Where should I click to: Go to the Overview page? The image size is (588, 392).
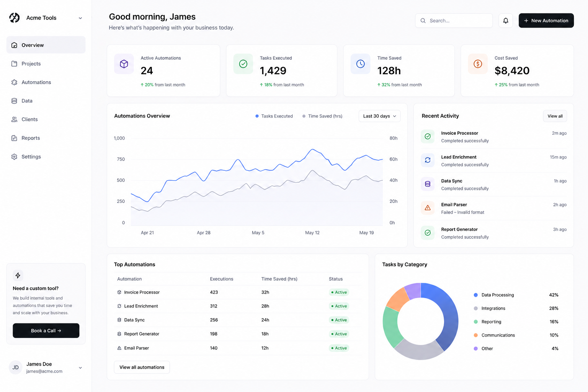pyautogui.click(x=46, y=45)
